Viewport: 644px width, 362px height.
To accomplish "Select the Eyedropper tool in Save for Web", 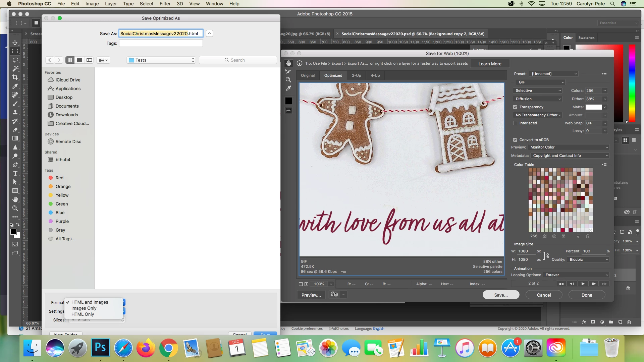I will pos(288,88).
